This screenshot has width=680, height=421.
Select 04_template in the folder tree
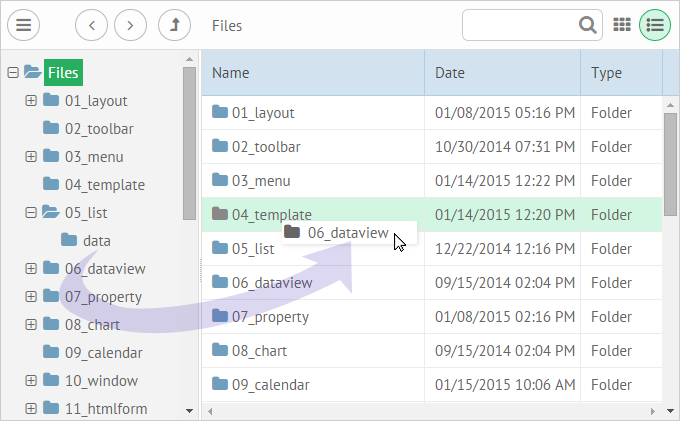point(105,185)
